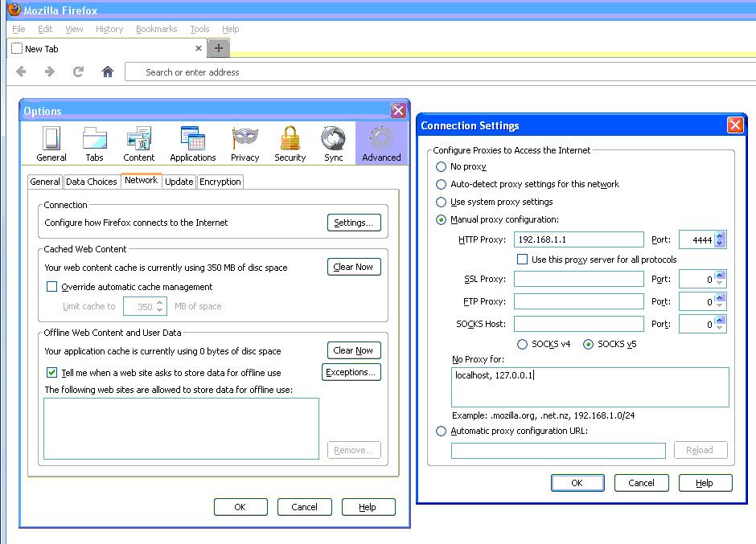Viewport: 756px width, 544px height.
Task: Go to the Home page icon
Action: (x=108, y=72)
